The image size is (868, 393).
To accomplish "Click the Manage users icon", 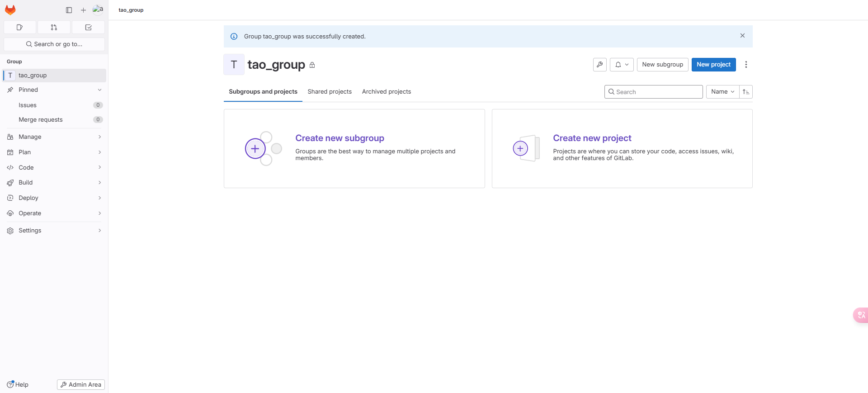I will (10, 137).
